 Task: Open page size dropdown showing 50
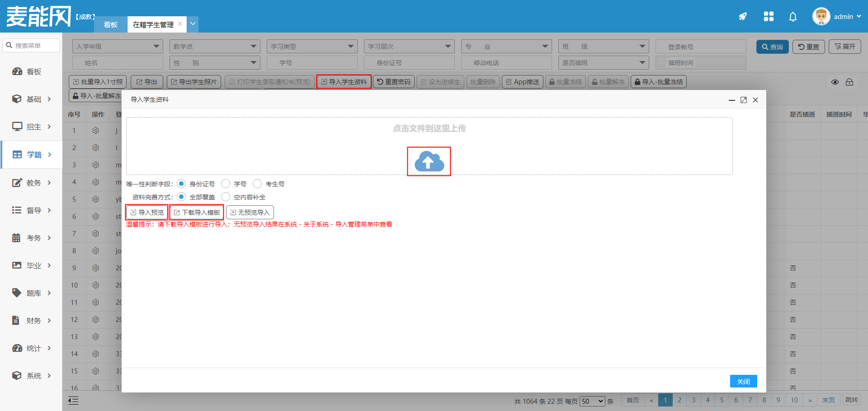(592, 401)
